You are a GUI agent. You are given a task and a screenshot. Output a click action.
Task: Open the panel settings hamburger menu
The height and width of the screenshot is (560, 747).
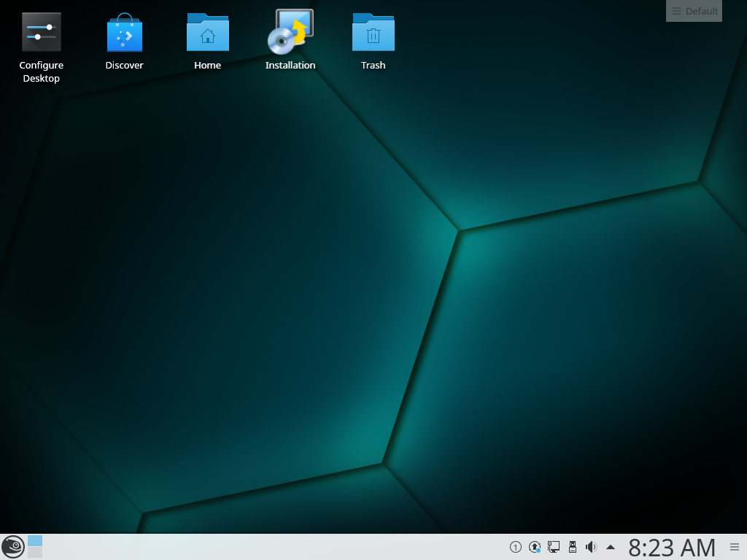pos(734,547)
